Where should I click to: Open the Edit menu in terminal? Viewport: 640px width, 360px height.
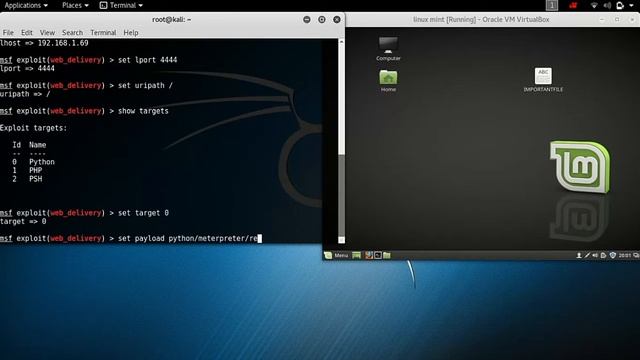pyautogui.click(x=27, y=33)
